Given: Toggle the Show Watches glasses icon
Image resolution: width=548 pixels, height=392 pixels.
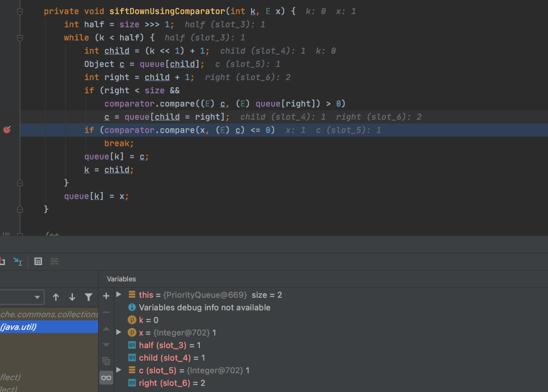Looking at the screenshot, I should tap(106, 378).
